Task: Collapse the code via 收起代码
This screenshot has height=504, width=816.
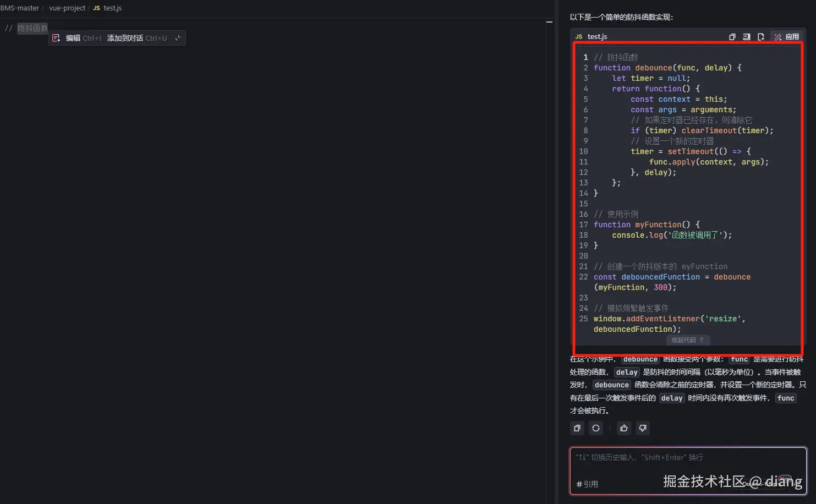Action: (688, 340)
